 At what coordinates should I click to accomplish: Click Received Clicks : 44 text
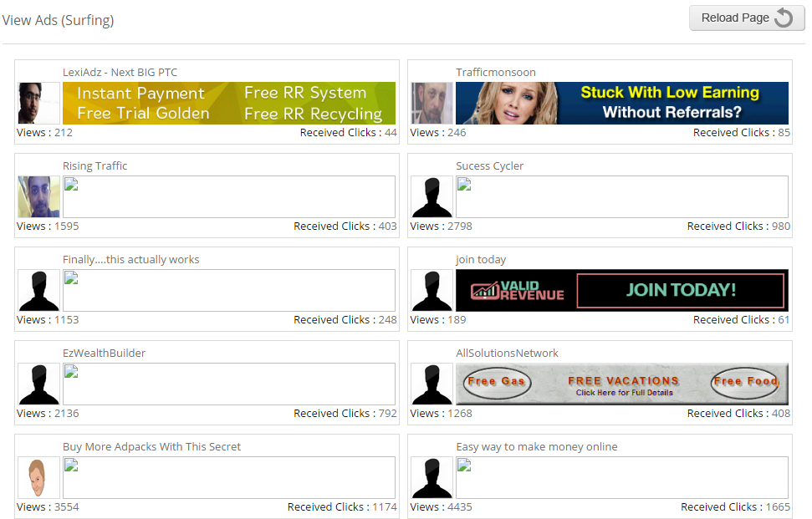(x=349, y=133)
